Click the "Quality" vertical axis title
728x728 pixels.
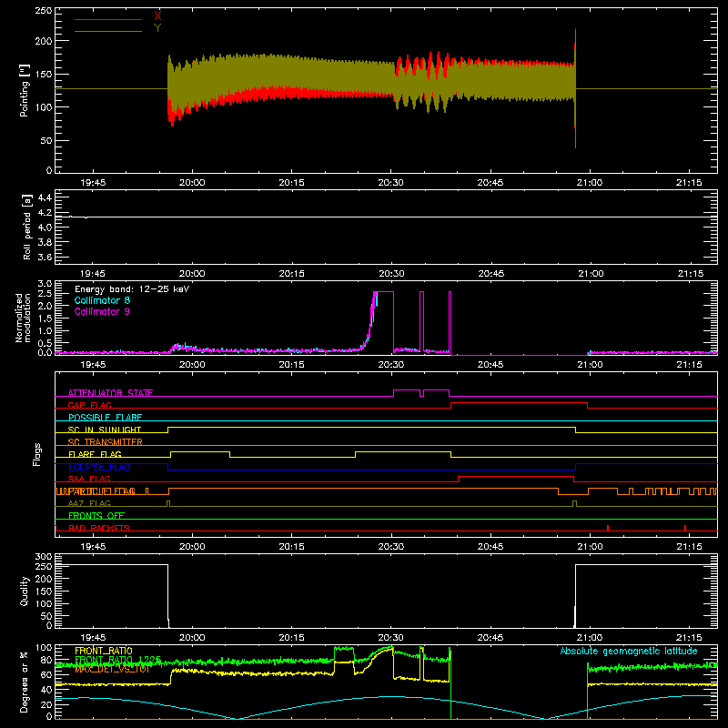tap(25, 591)
